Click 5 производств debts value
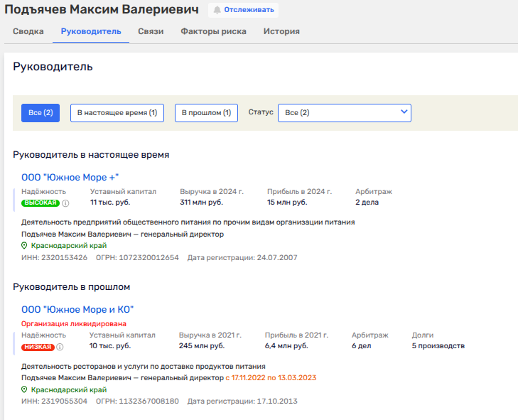Screen dimensions: 518x420 pos(438,346)
